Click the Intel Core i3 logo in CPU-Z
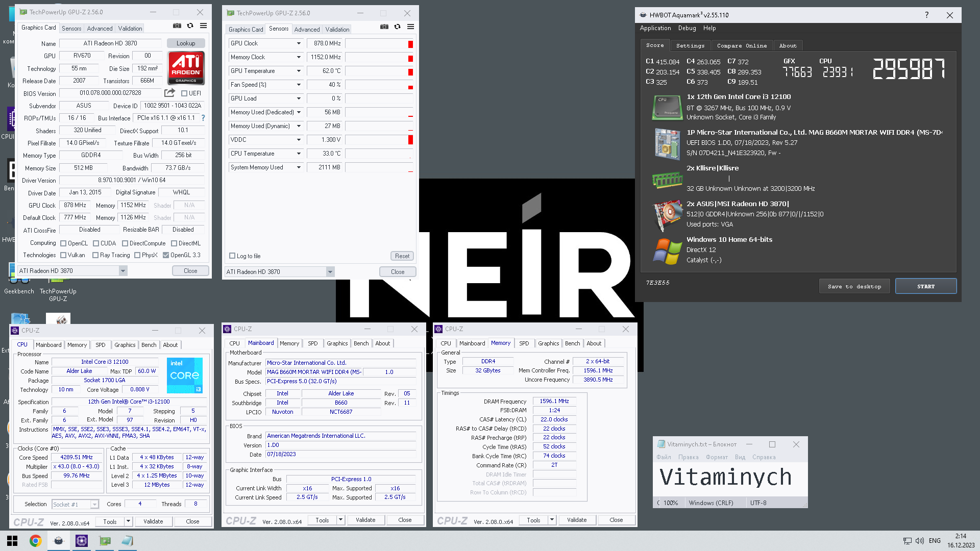The width and height of the screenshot is (980, 551). [185, 375]
